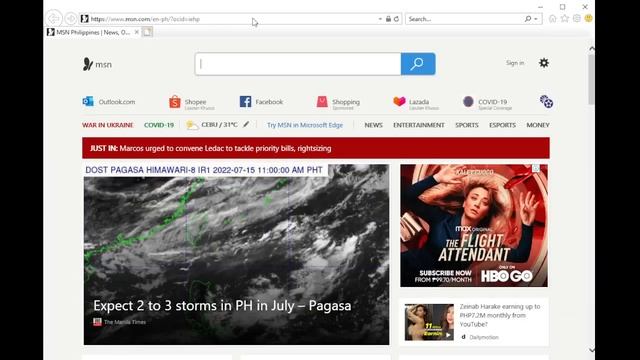Image resolution: width=640 pixels, height=360 pixels.
Task: Open WAR IN UKRAINE section
Action: (x=108, y=125)
